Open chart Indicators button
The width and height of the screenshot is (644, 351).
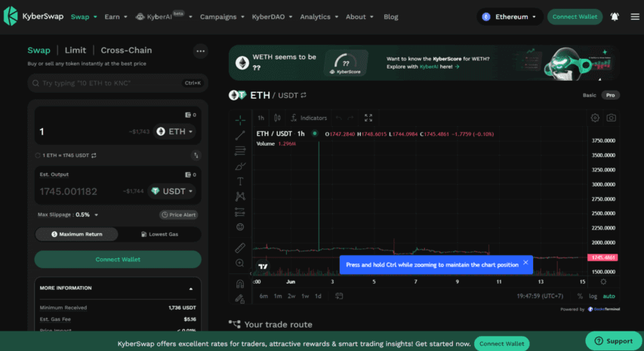pyautogui.click(x=309, y=118)
